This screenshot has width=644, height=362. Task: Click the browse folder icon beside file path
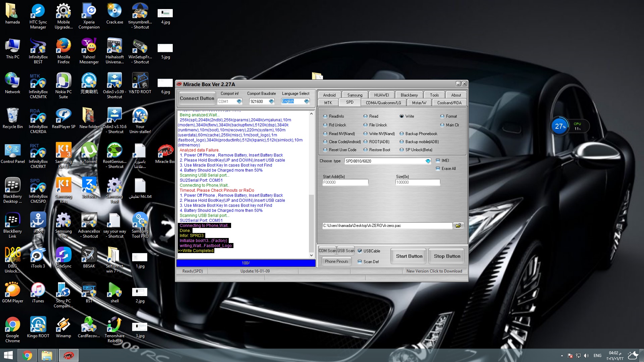click(x=458, y=226)
